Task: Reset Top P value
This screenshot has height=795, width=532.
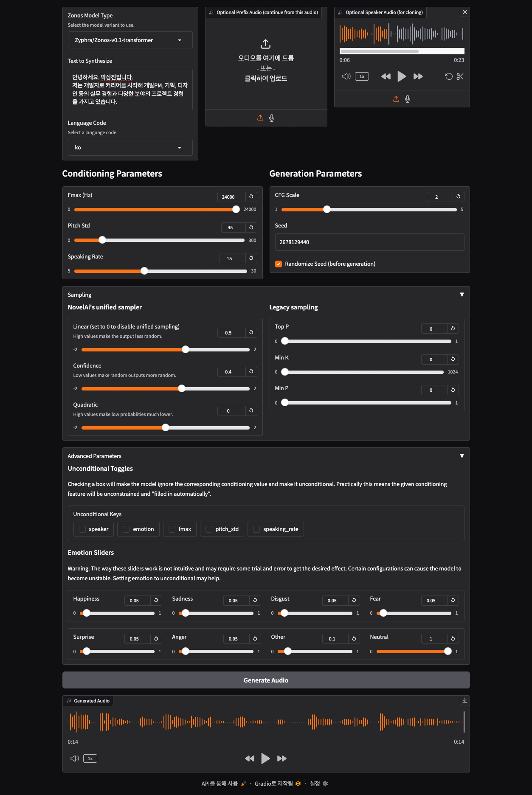Action: coord(453,329)
